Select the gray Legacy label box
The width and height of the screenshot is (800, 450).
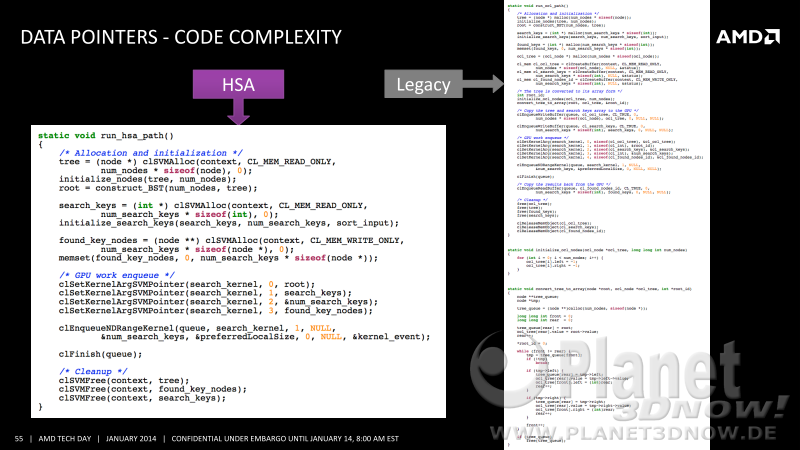(x=423, y=84)
